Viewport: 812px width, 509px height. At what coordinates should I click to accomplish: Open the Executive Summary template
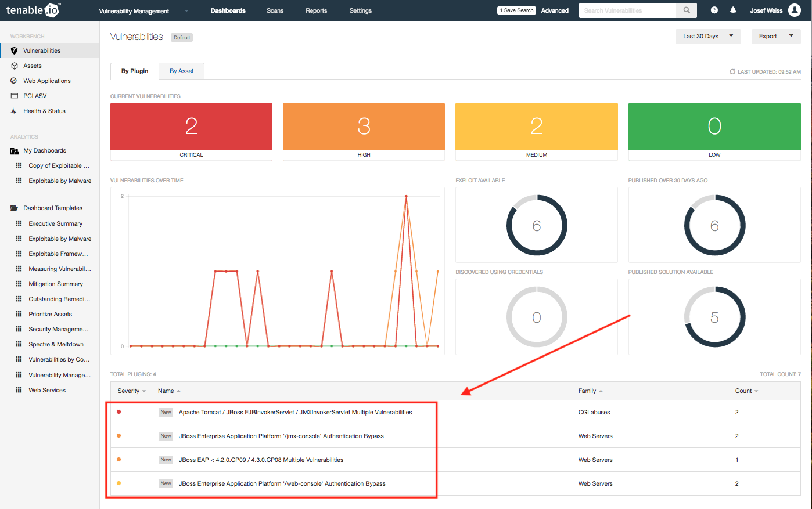pyautogui.click(x=56, y=223)
